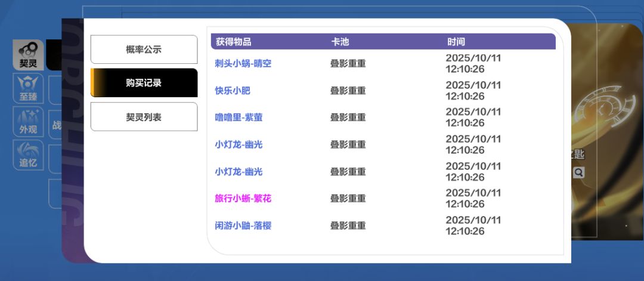
Task: Click the magnifier icon on the banner
Action: pyautogui.click(x=578, y=172)
